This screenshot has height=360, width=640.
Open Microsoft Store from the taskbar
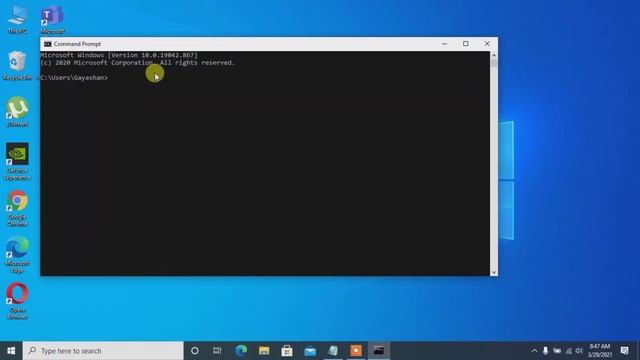coord(287,351)
